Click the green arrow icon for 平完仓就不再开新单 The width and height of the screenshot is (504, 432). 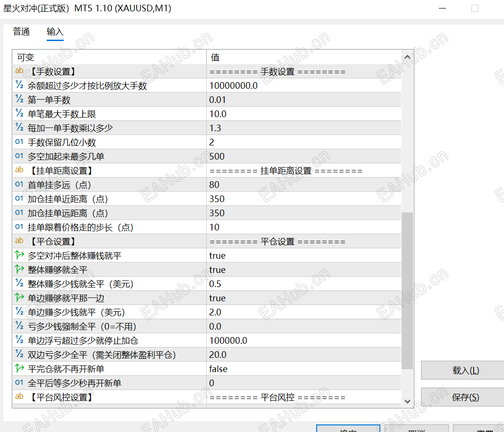point(19,368)
